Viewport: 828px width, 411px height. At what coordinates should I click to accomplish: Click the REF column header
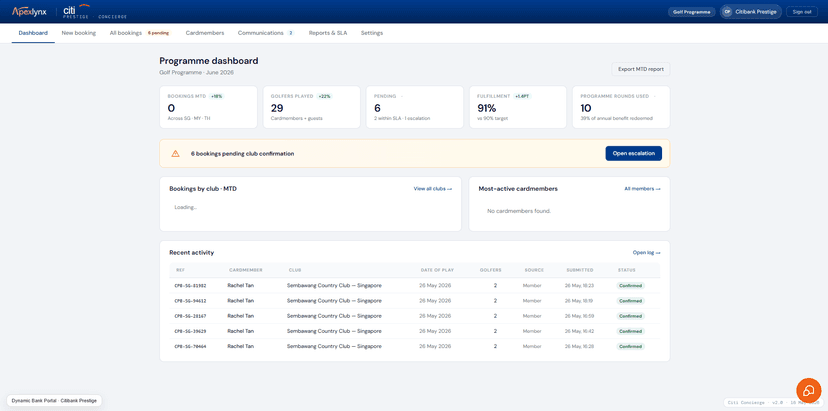click(x=181, y=270)
